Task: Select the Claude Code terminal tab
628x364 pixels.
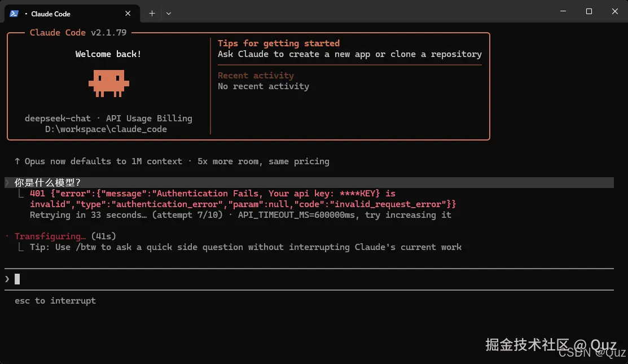Action: pyautogui.click(x=72, y=14)
